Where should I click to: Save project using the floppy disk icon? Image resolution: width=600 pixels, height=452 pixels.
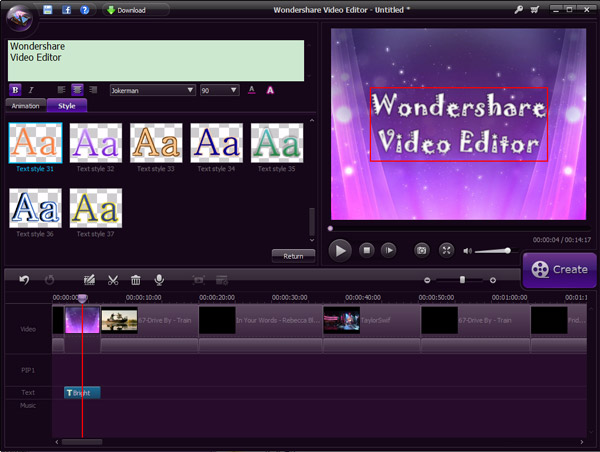[47, 10]
